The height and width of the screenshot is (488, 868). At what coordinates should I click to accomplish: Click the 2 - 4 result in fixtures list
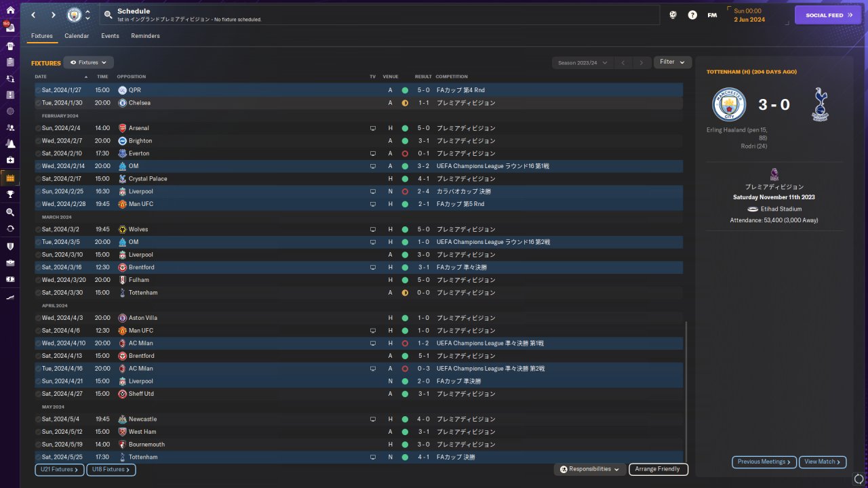click(423, 192)
